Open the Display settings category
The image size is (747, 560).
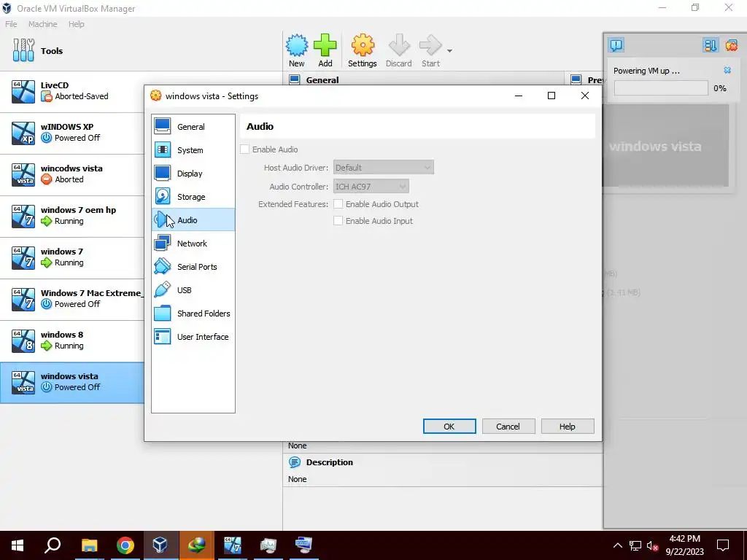(x=193, y=174)
